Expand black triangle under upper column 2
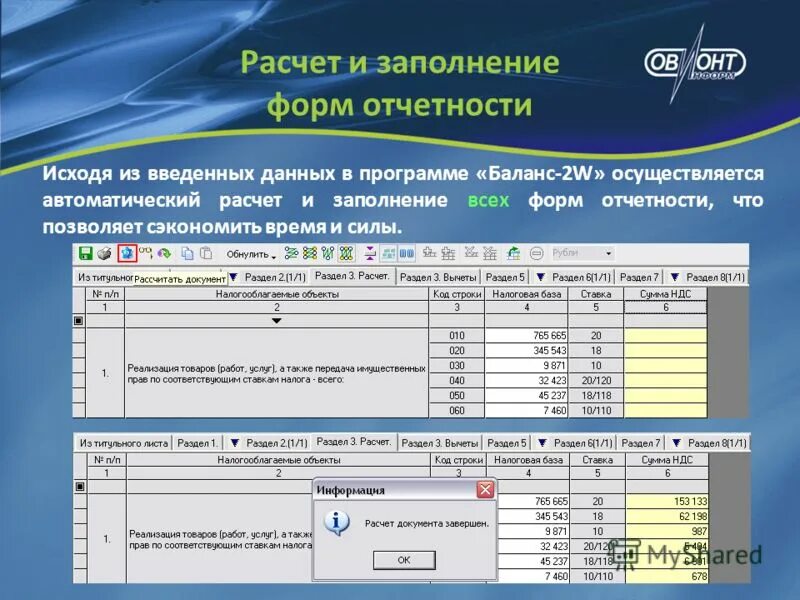The image size is (800, 600). pos(276,321)
